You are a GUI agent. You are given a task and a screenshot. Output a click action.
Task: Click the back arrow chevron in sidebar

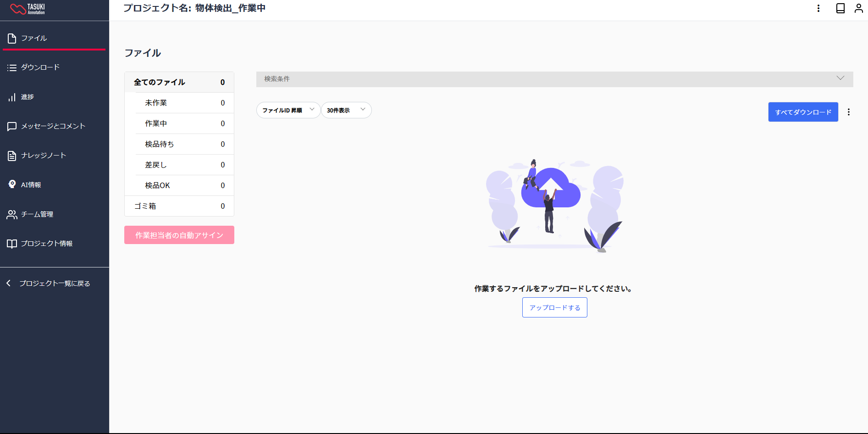tap(9, 283)
